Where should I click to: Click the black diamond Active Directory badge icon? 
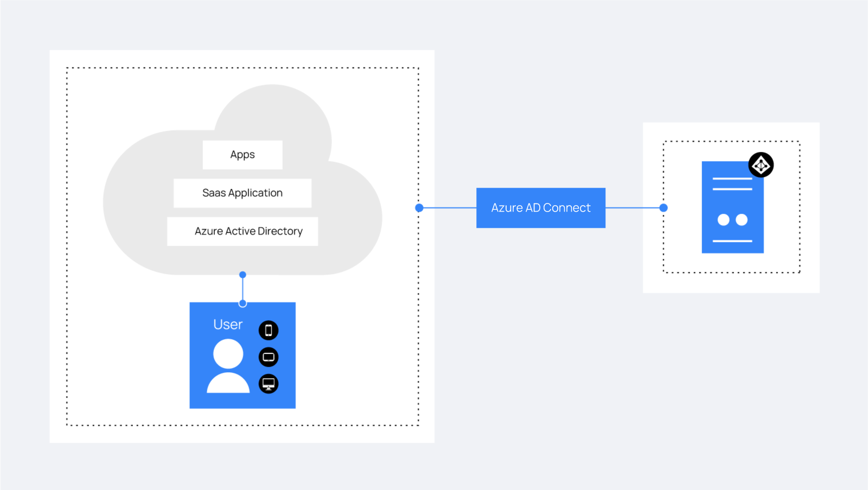761,165
